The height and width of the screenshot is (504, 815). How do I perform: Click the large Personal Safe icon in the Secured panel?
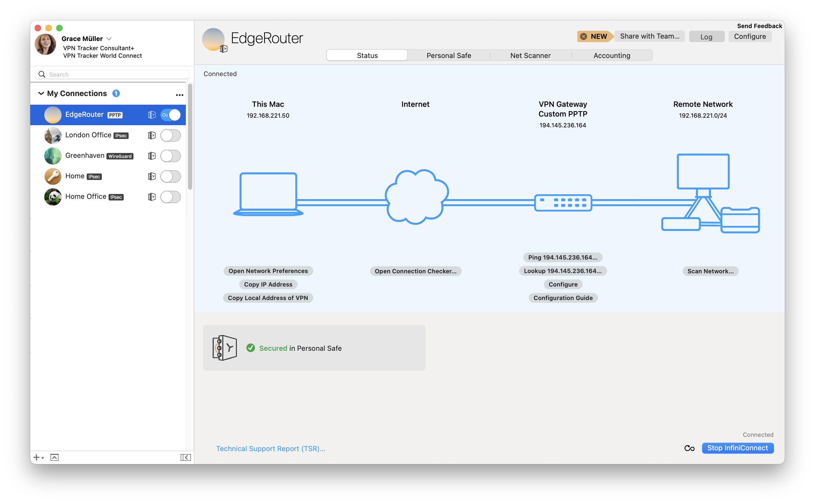pos(224,348)
